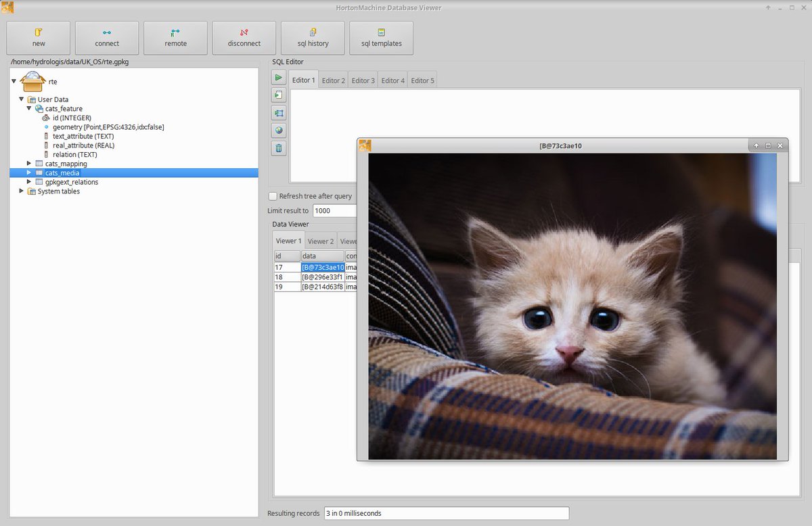This screenshot has width=812, height=526.
Task: Click the cats_feature spatial table icon
Action: [x=39, y=109]
